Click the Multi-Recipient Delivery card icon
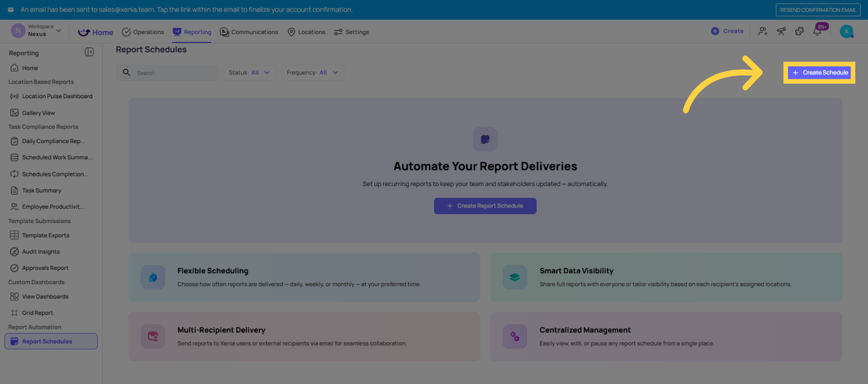Screen dimensions: 868x384 click(153, 337)
